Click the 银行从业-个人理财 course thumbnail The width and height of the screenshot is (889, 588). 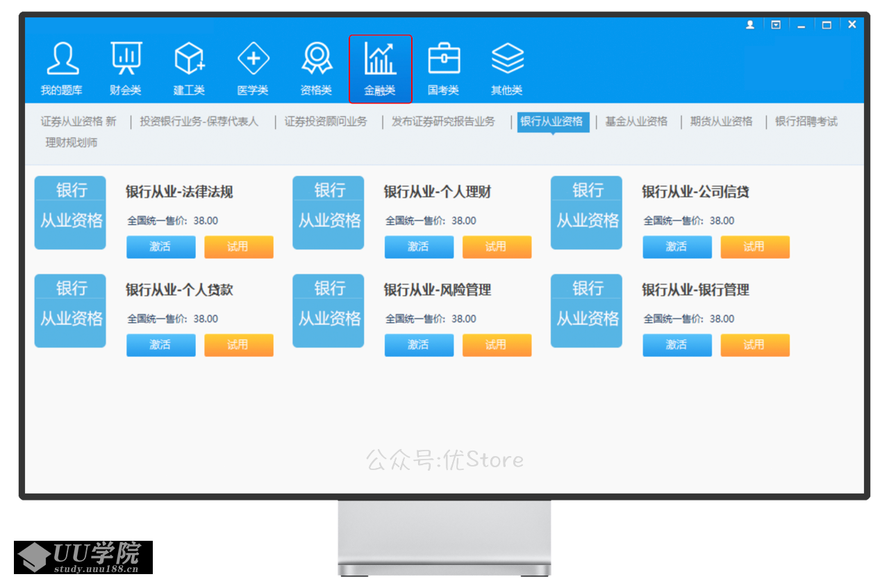(329, 212)
